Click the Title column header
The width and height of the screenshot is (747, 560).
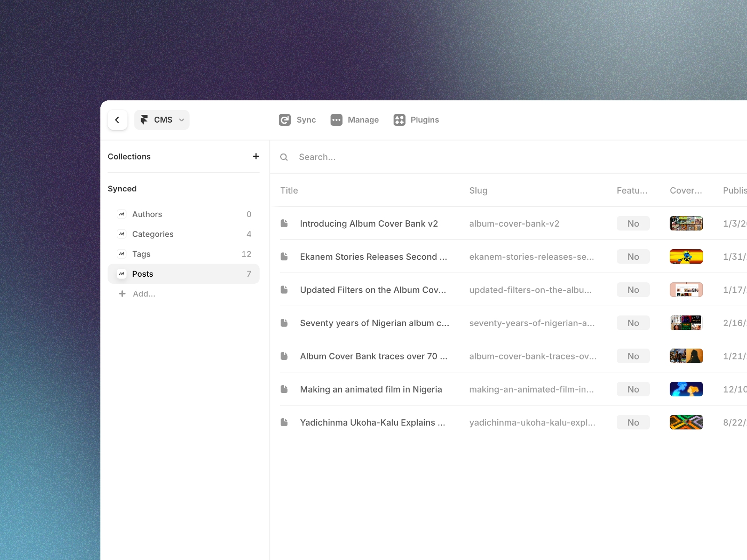289,190
